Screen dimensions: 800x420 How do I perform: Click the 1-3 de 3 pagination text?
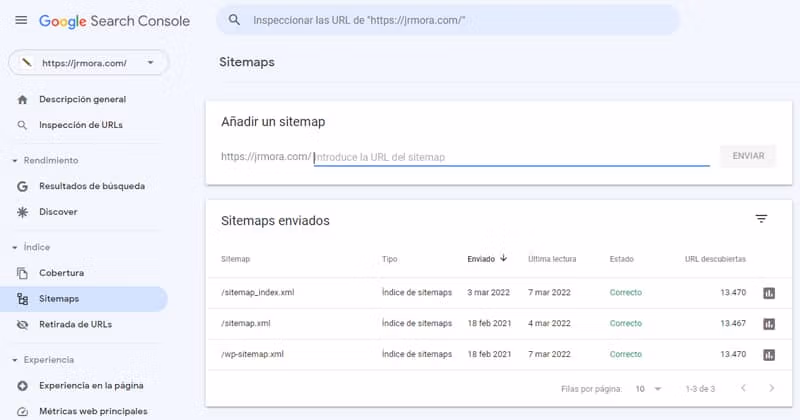pyautogui.click(x=700, y=389)
